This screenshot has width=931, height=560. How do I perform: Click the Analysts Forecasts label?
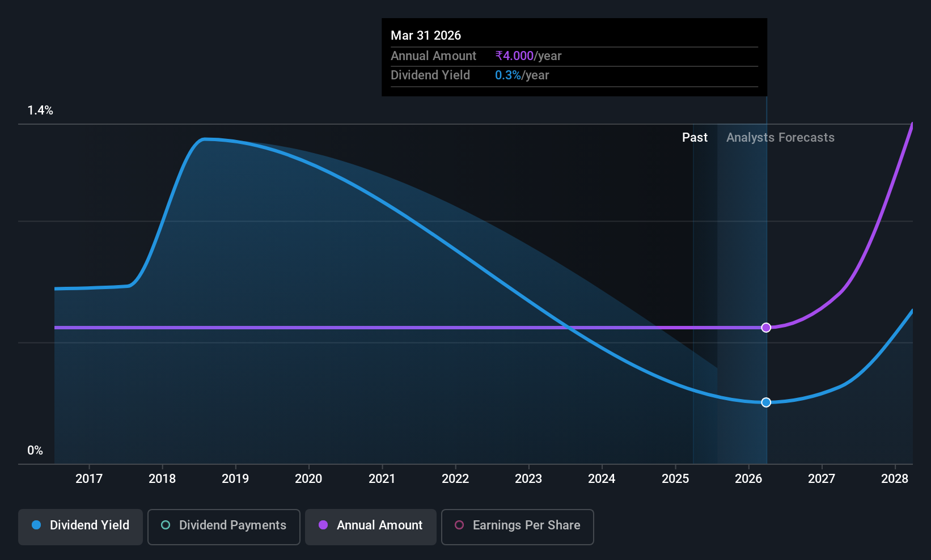point(780,138)
